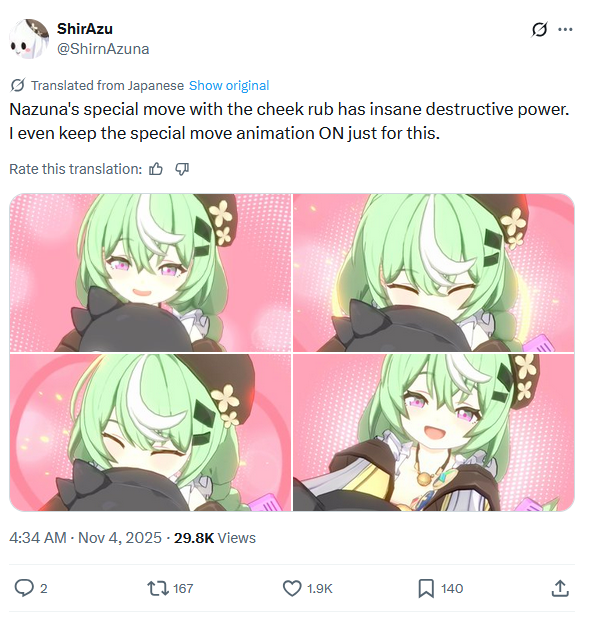Open the bottom-right smiling Nazuna image

pos(433,432)
